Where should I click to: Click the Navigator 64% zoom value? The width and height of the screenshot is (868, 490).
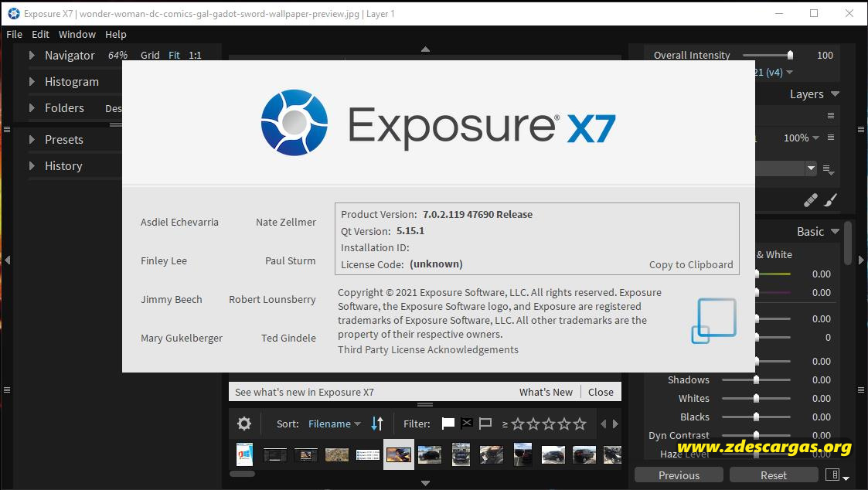tap(118, 56)
